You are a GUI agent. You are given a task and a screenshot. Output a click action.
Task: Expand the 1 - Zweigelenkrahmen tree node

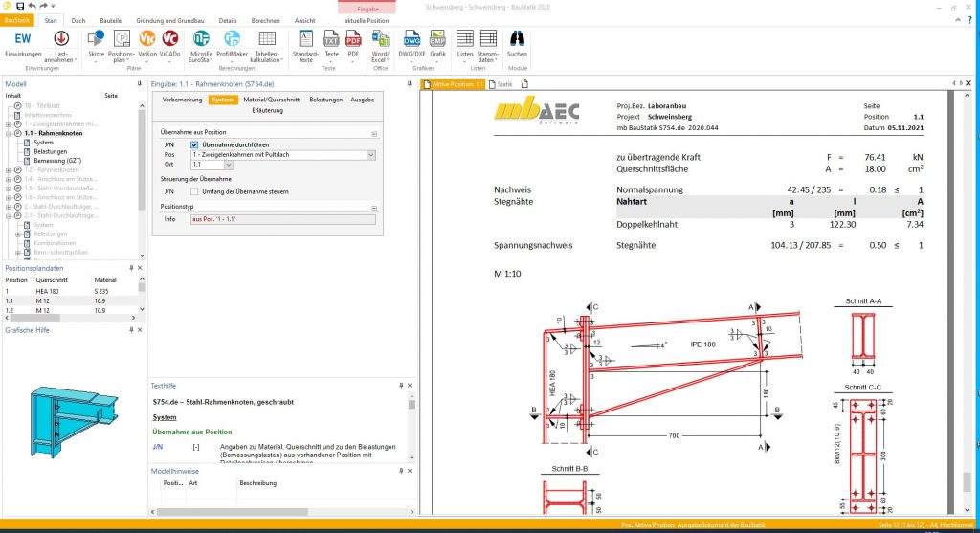coord(9,124)
